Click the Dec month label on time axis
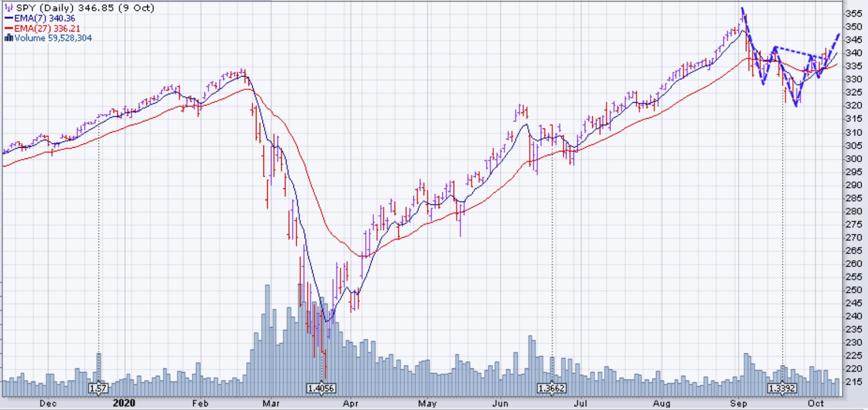Viewport: 868px width, 410px height. click(x=48, y=403)
